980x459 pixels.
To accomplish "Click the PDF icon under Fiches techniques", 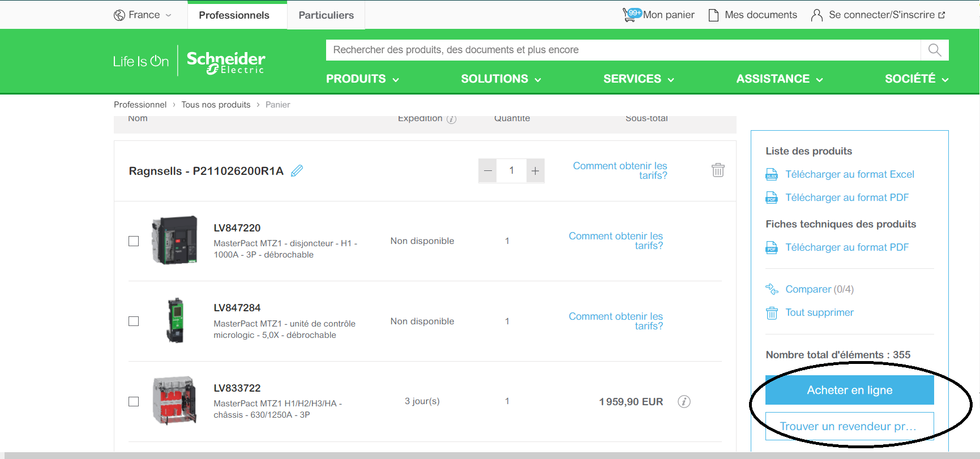I will (772, 247).
